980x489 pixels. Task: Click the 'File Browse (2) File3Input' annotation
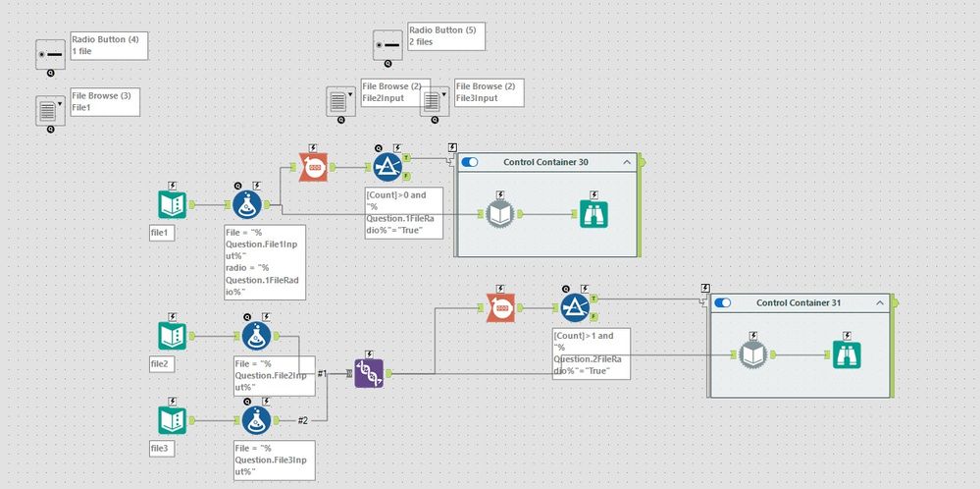[489, 92]
